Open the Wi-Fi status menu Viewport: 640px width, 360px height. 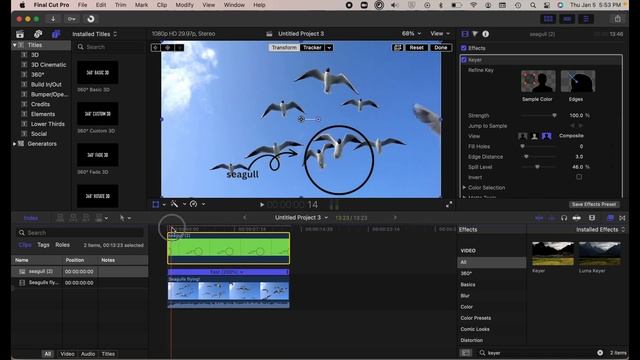pyautogui.click(x=473, y=5)
